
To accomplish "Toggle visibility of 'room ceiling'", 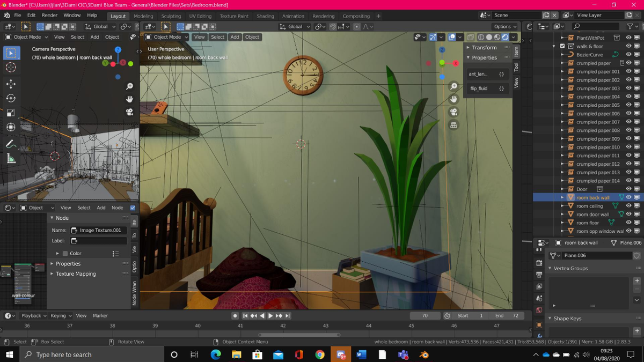I will [x=628, y=206].
